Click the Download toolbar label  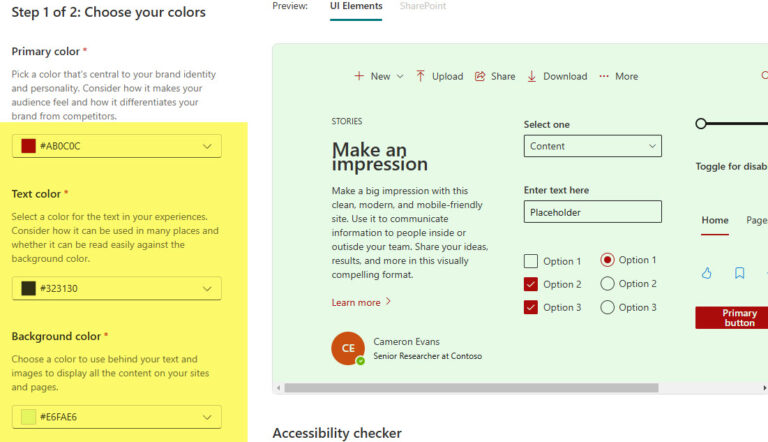565,76
